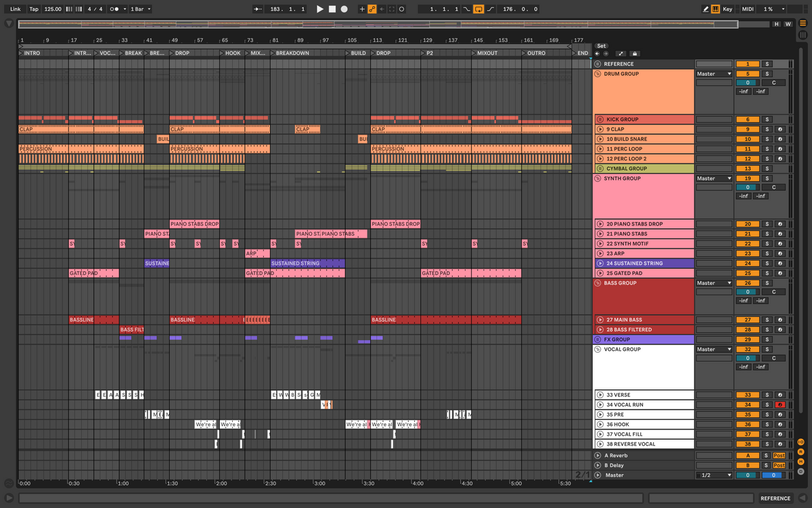Solo the 9 CLAP track
The image size is (812, 508).
tap(767, 129)
